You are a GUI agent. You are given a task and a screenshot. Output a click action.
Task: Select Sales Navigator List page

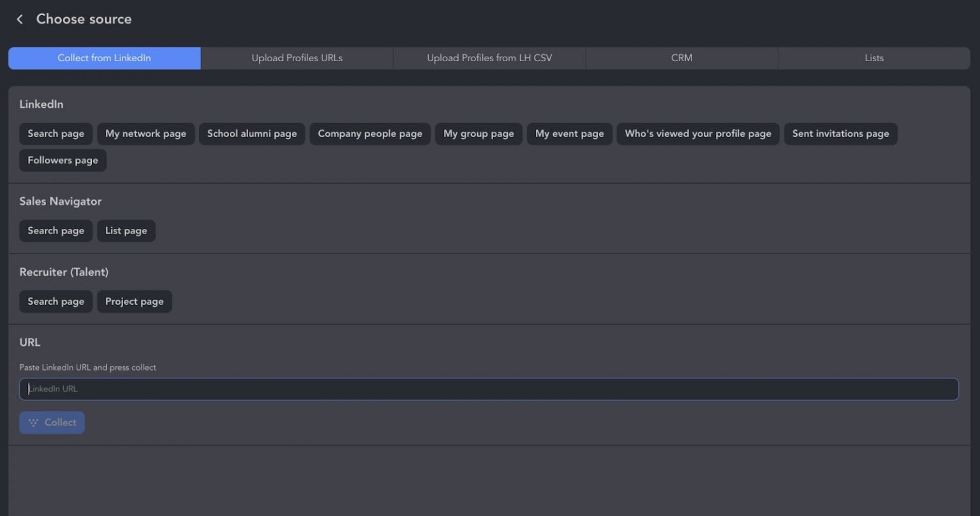click(x=126, y=231)
